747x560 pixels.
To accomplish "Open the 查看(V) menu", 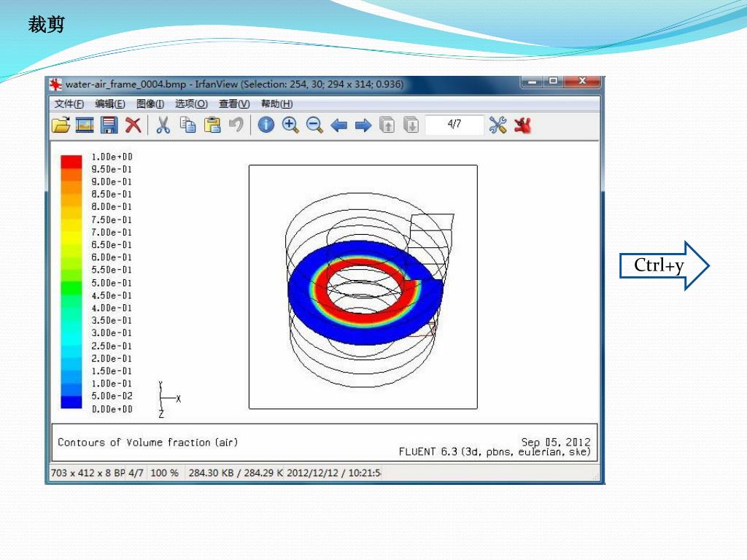I will coord(234,104).
